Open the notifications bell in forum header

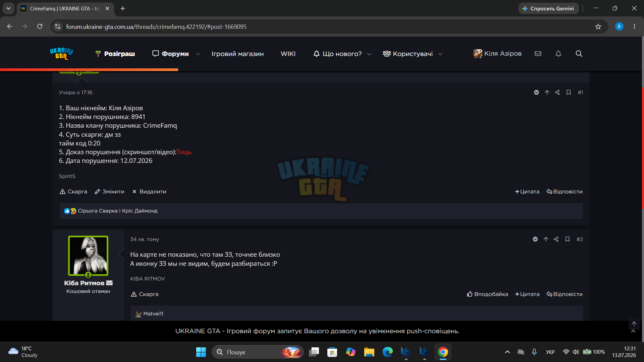pyautogui.click(x=558, y=54)
